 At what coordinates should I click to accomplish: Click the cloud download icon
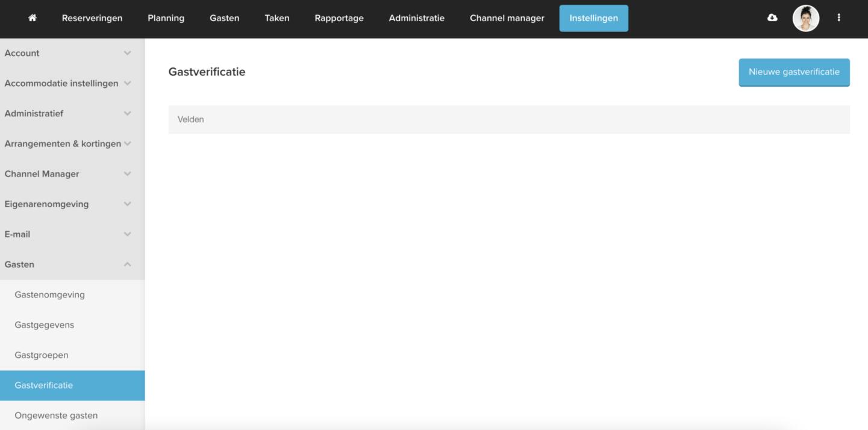pos(772,18)
